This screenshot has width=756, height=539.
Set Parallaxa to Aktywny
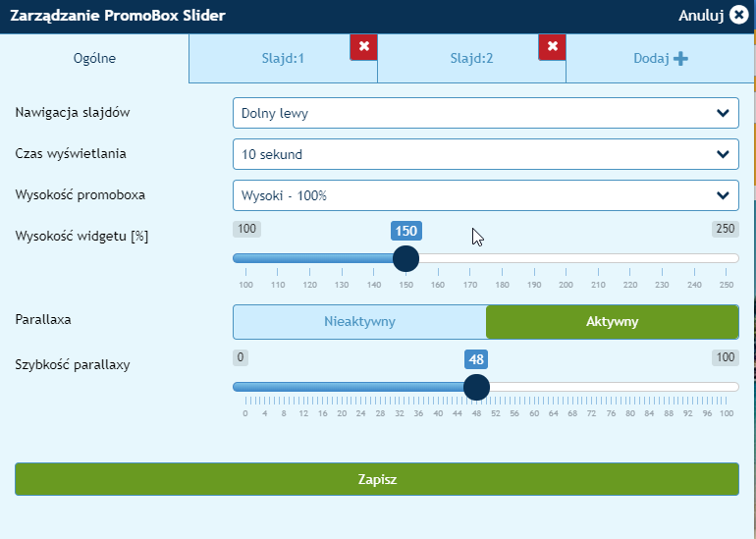613,322
